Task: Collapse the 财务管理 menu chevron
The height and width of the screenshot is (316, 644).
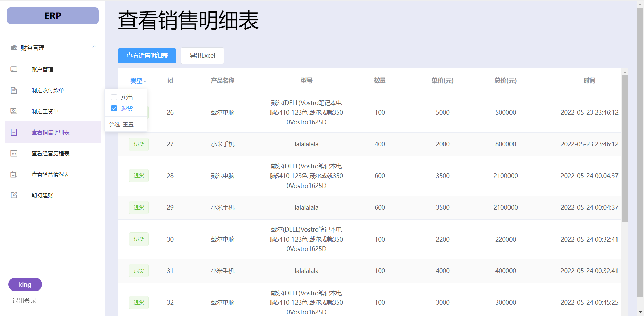Action: (94, 47)
